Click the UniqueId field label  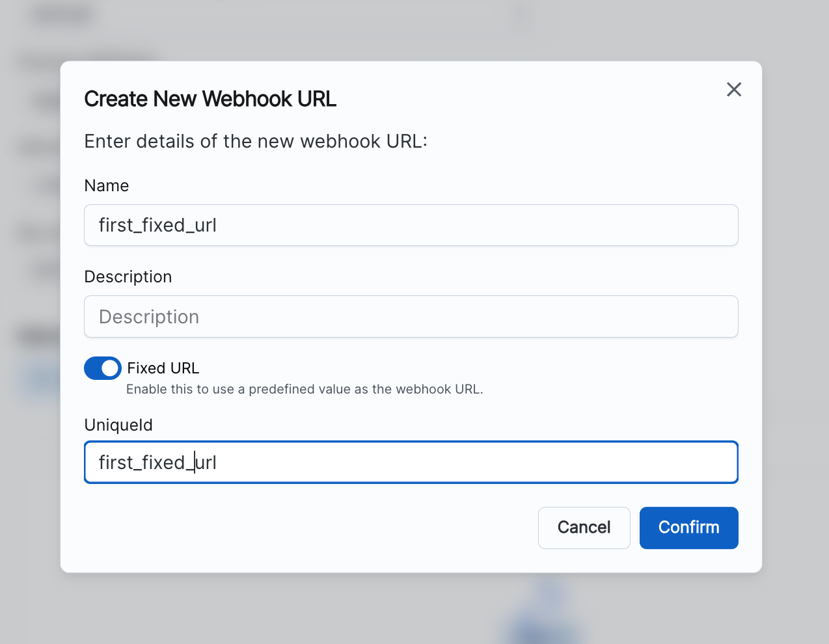(118, 425)
